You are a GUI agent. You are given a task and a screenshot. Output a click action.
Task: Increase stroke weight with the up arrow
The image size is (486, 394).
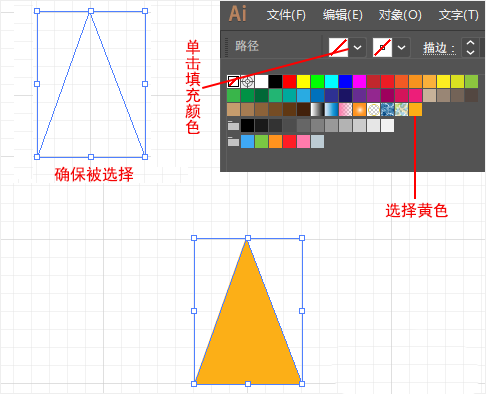pyautogui.click(x=470, y=43)
